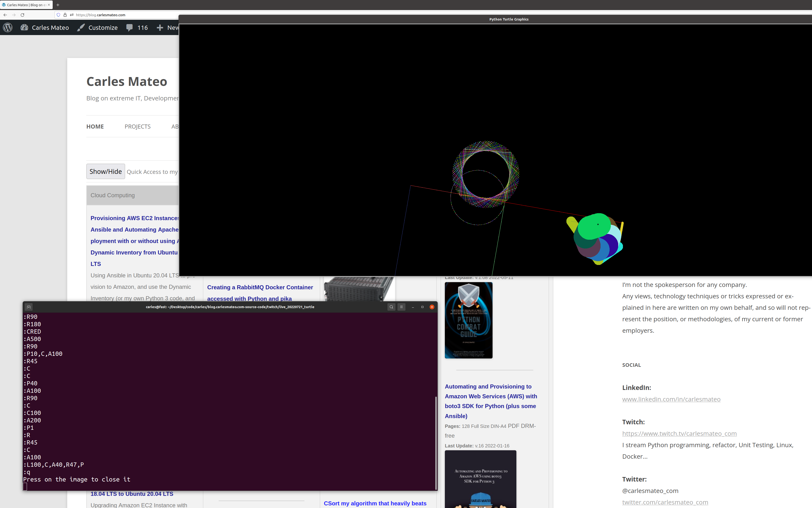Click the New plus icon in admin bar

(160, 28)
